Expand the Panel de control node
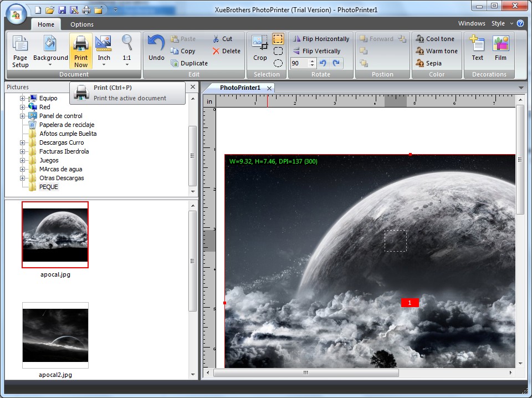The height and width of the screenshot is (398, 532). 22,116
